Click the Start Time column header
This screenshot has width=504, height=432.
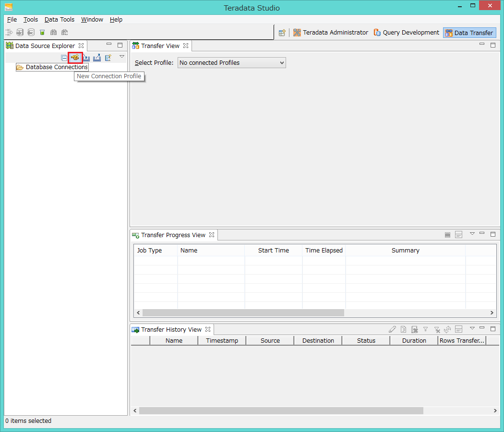[274, 251]
